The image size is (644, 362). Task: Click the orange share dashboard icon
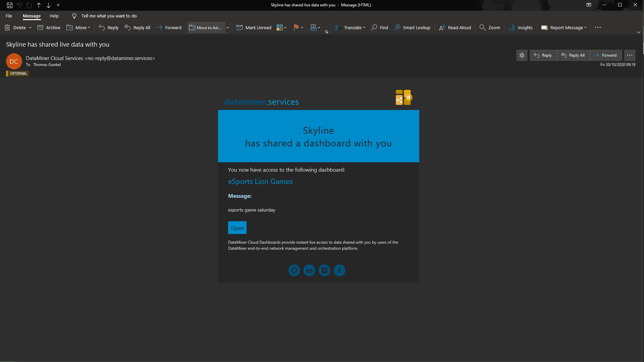(404, 98)
